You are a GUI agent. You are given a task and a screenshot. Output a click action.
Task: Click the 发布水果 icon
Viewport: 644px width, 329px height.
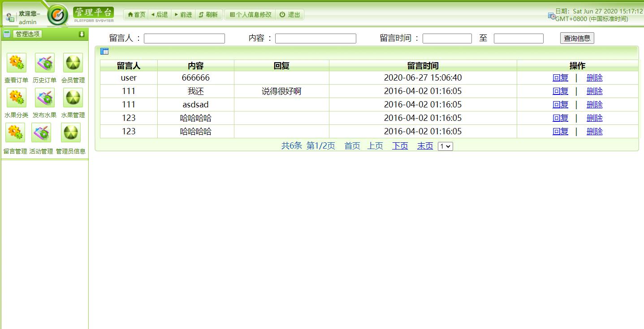coord(45,98)
